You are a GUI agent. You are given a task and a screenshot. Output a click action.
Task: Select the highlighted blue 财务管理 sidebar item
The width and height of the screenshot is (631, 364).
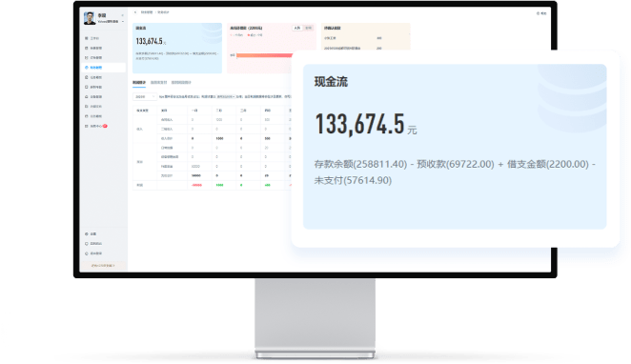[x=105, y=68]
